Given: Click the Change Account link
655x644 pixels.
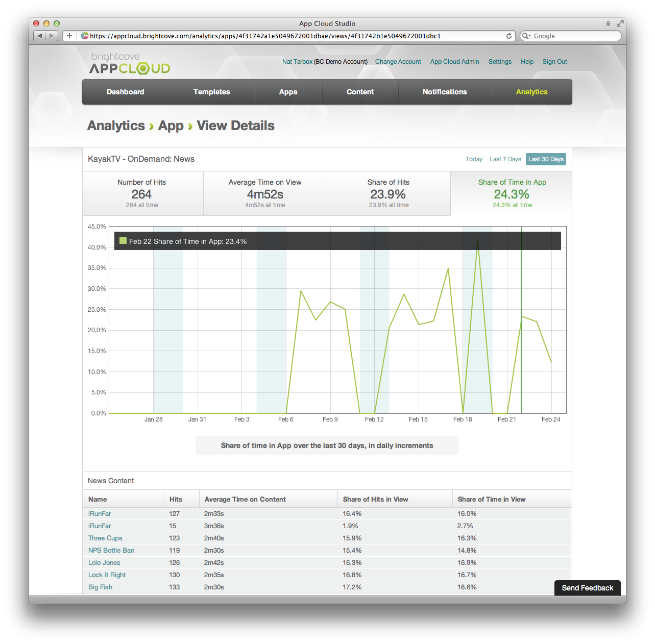Looking at the screenshot, I should tap(398, 62).
